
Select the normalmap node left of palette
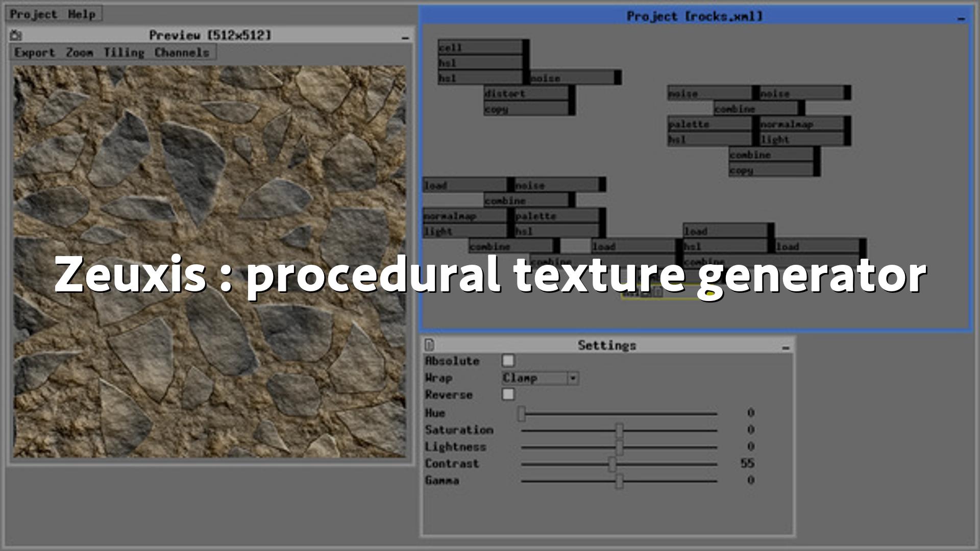click(468, 215)
